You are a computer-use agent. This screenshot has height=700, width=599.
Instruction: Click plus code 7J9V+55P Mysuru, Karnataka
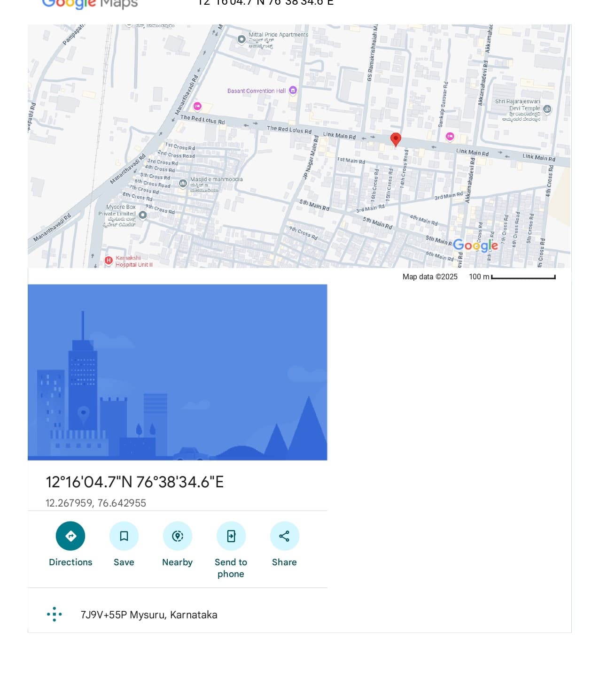[x=149, y=615]
